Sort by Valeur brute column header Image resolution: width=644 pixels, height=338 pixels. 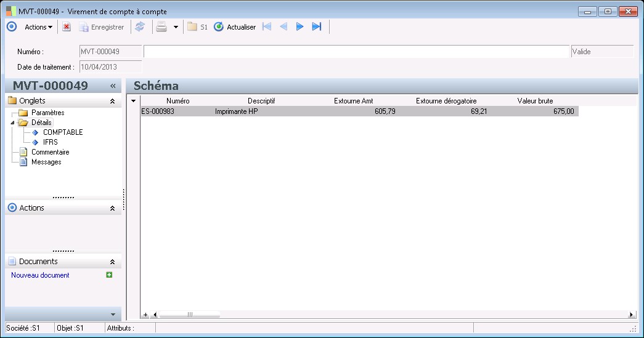[x=535, y=101]
